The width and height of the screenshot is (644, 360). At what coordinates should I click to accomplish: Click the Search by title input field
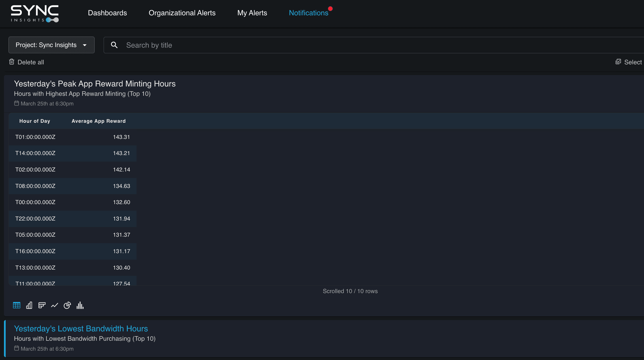click(227, 45)
